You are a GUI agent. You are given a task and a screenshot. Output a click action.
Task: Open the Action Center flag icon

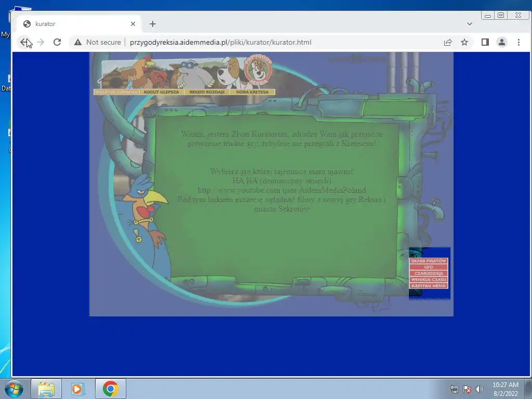tap(467, 389)
